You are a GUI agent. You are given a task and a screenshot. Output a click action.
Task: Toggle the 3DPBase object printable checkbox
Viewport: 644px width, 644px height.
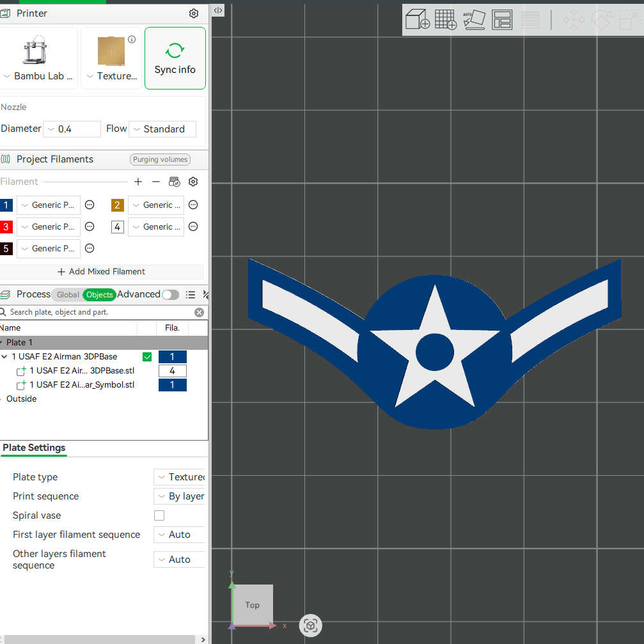147,357
